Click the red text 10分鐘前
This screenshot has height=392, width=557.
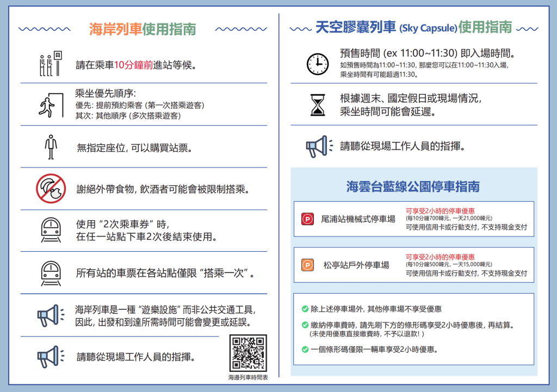pyautogui.click(x=134, y=65)
